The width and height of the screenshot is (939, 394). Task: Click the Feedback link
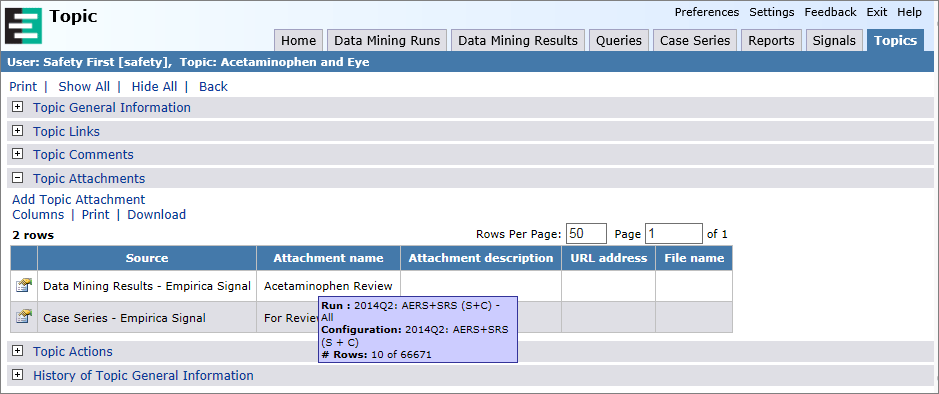[x=831, y=12]
